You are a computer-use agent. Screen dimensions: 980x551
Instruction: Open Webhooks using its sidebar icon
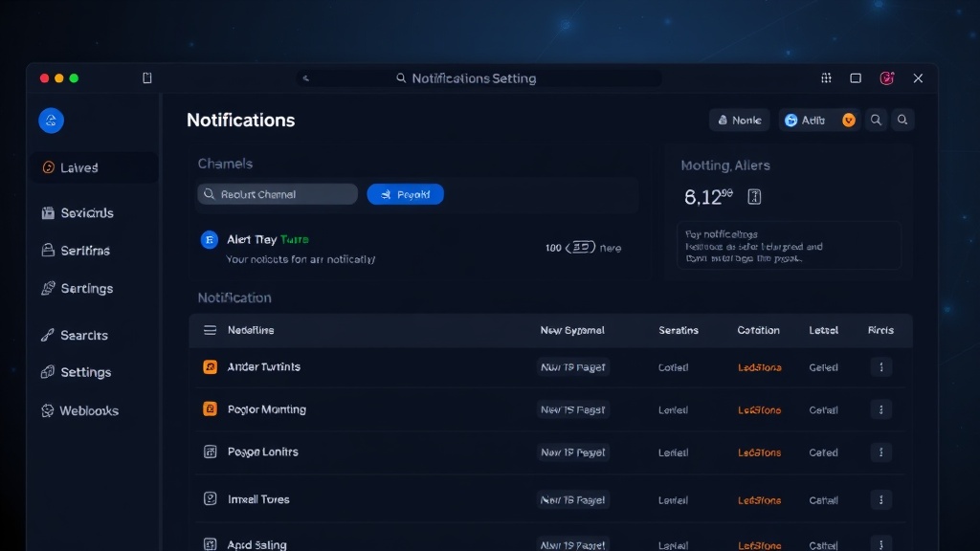tap(46, 409)
